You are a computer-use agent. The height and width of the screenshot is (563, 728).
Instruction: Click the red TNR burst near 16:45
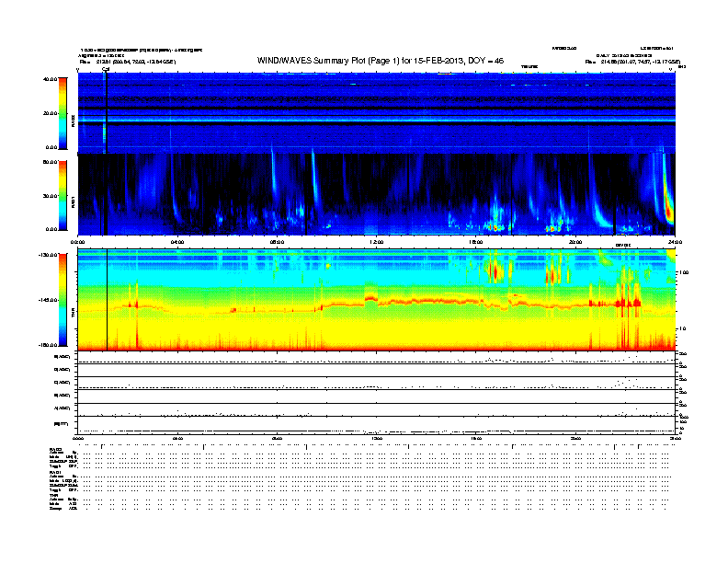[495, 270]
